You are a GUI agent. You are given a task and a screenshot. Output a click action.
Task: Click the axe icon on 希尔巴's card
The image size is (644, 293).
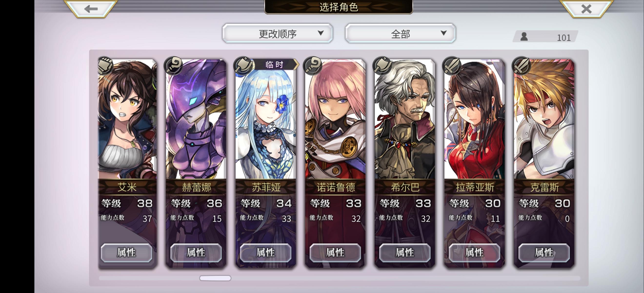pos(382,65)
